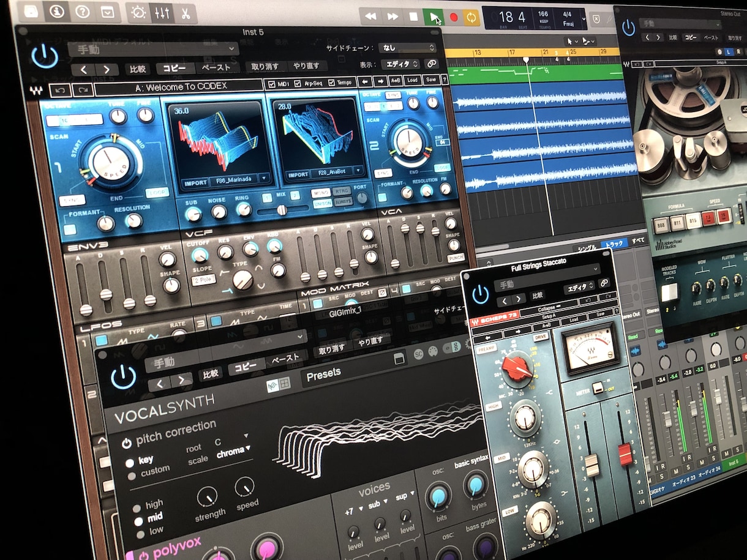Viewport: 747px width, 560px height.
Task: Click the Codex oscillator MIX slider
Action: [x=282, y=210]
